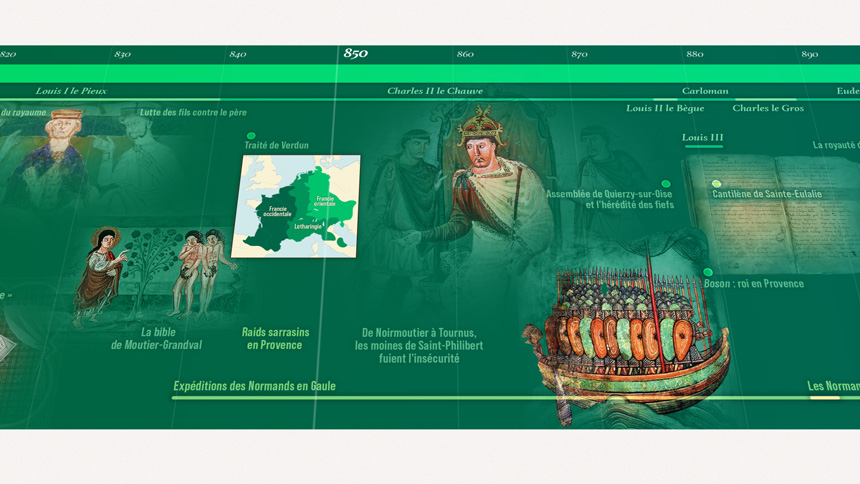
Task: Open Assemblée de Quierzy-sur-Oise entry
Action: [x=609, y=199]
